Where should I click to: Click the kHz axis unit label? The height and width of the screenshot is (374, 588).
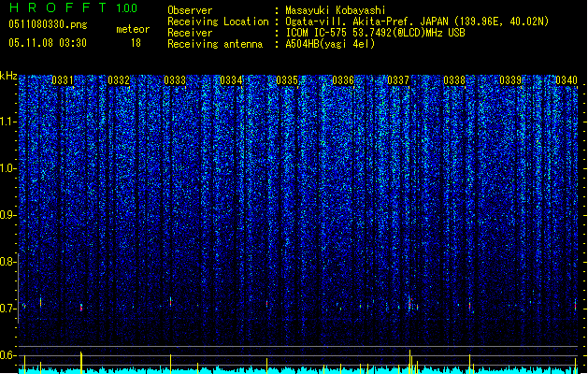8,76
